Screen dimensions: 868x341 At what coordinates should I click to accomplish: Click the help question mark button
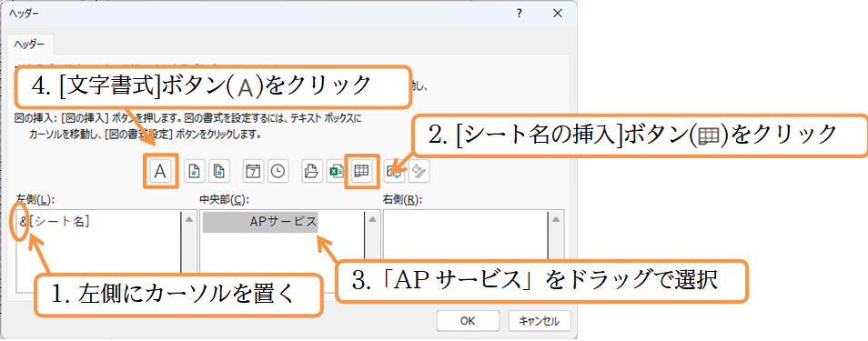(519, 14)
